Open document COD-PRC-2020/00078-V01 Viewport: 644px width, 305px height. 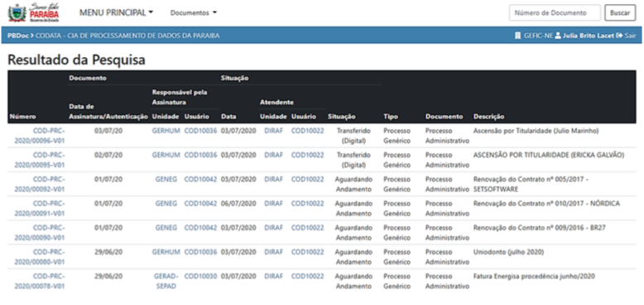click(40, 281)
